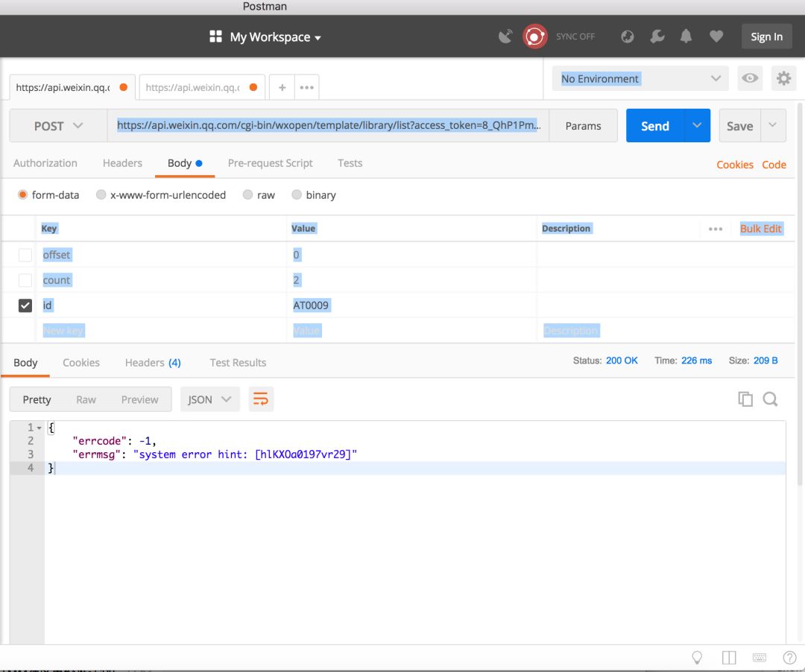
Task: Open the Pre-request Script tab
Action: coord(270,163)
